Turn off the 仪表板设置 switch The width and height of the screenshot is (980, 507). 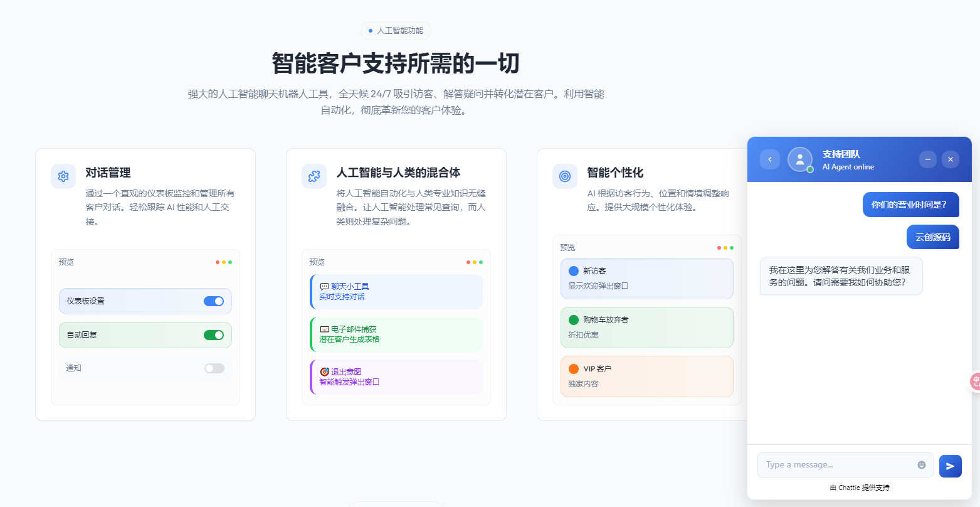coord(214,301)
